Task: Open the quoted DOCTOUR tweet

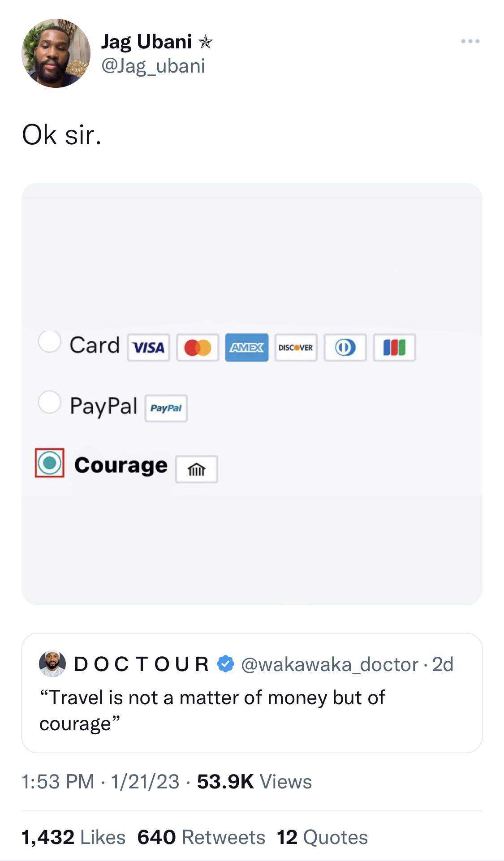Action: 252,693
